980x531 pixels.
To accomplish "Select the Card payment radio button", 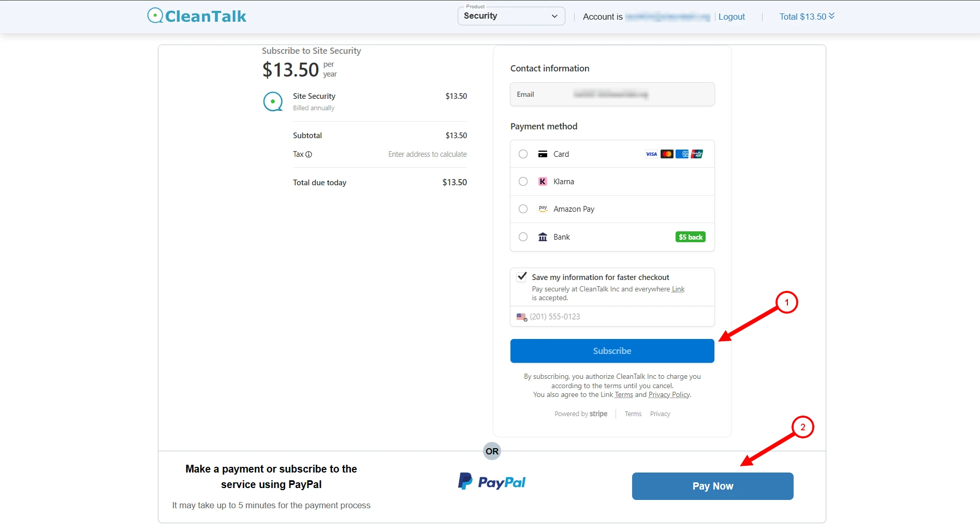I will point(523,154).
